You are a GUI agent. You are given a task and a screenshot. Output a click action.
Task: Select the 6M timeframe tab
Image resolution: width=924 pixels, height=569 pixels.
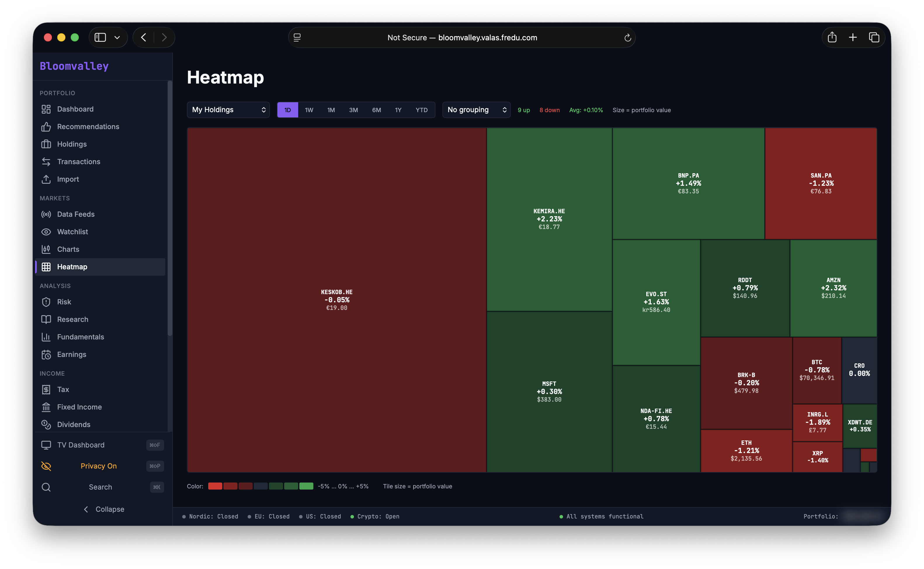[x=376, y=110]
